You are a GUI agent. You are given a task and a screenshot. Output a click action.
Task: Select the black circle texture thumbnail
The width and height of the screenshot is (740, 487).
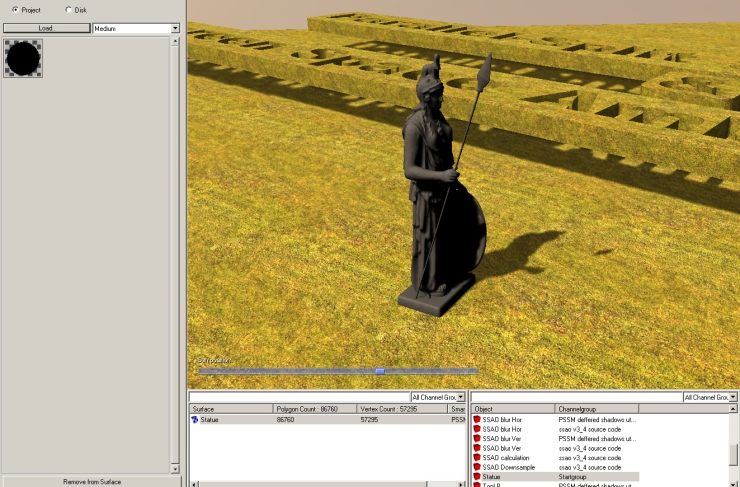tap(23, 58)
